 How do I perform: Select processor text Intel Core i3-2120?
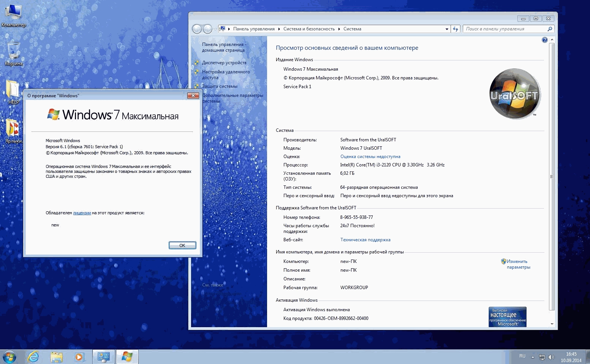pyautogui.click(x=392, y=165)
